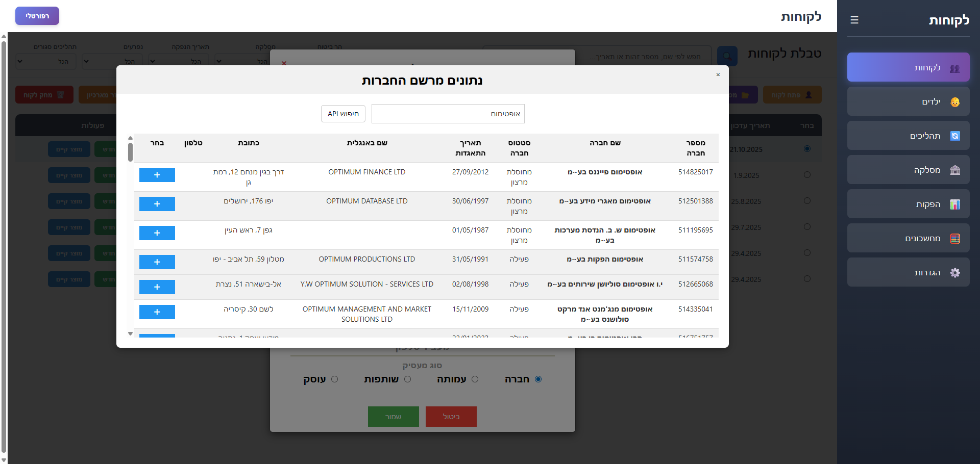Click the bank building icon beside מסלקה
Screen dimensions: 980x464
point(955,170)
